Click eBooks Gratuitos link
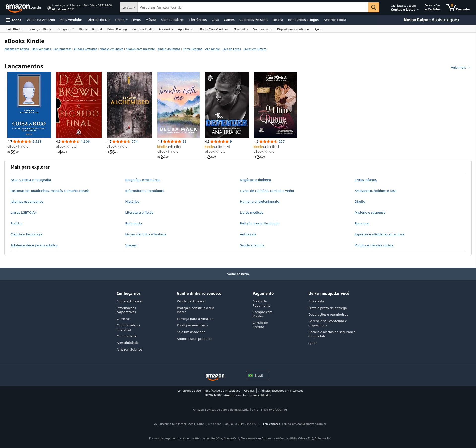Image resolution: width=476 pixels, height=448 pixels. 86,49
